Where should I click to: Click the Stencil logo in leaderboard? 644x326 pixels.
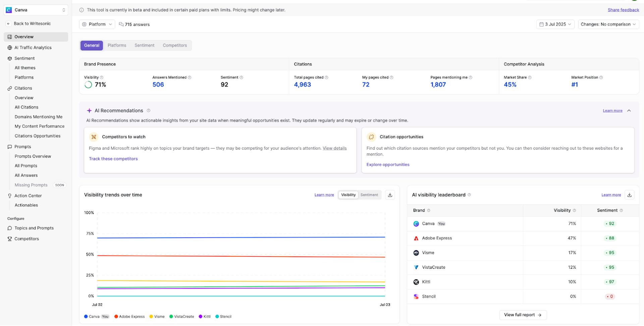click(x=416, y=297)
